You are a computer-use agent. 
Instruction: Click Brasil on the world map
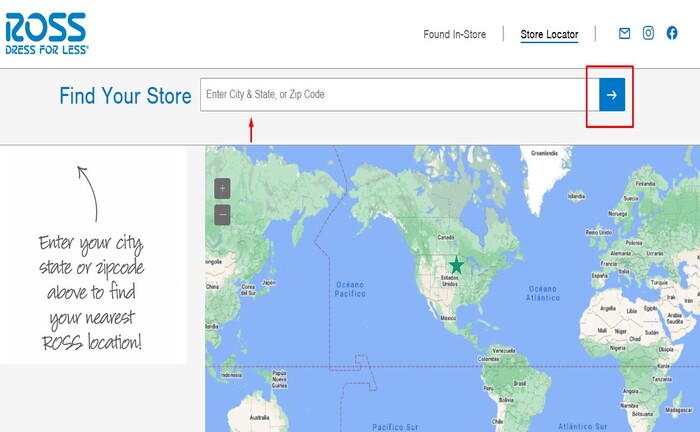pos(521,382)
